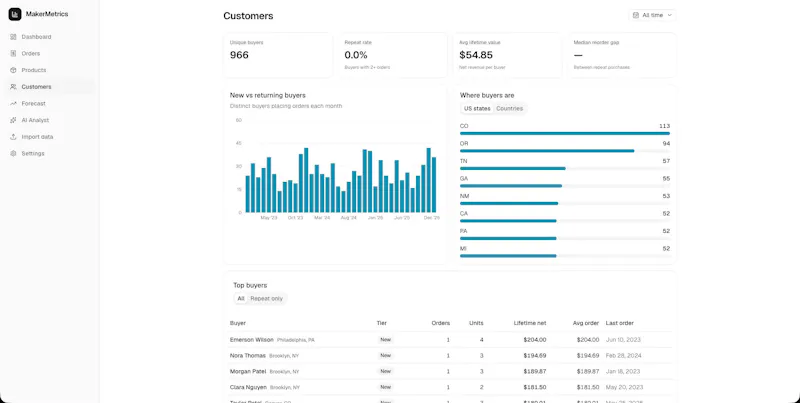Click the Orders receipt icon
This screenshot has height=403, width=800.
[x=13, y=54]
